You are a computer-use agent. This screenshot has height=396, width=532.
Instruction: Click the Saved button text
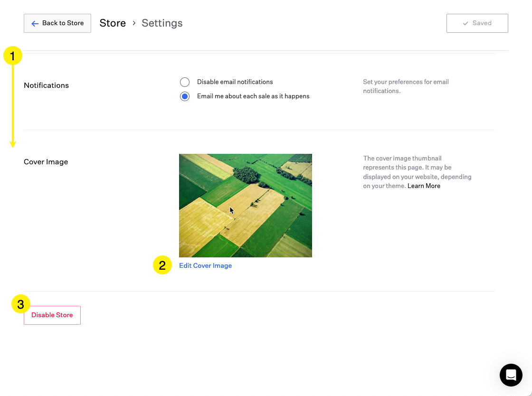click(x=482, y=23)
